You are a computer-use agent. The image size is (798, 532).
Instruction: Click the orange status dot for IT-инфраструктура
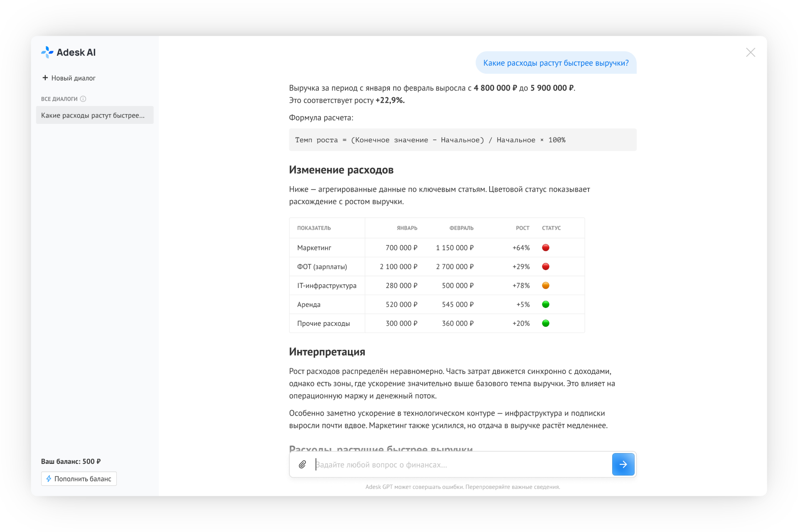546,286
